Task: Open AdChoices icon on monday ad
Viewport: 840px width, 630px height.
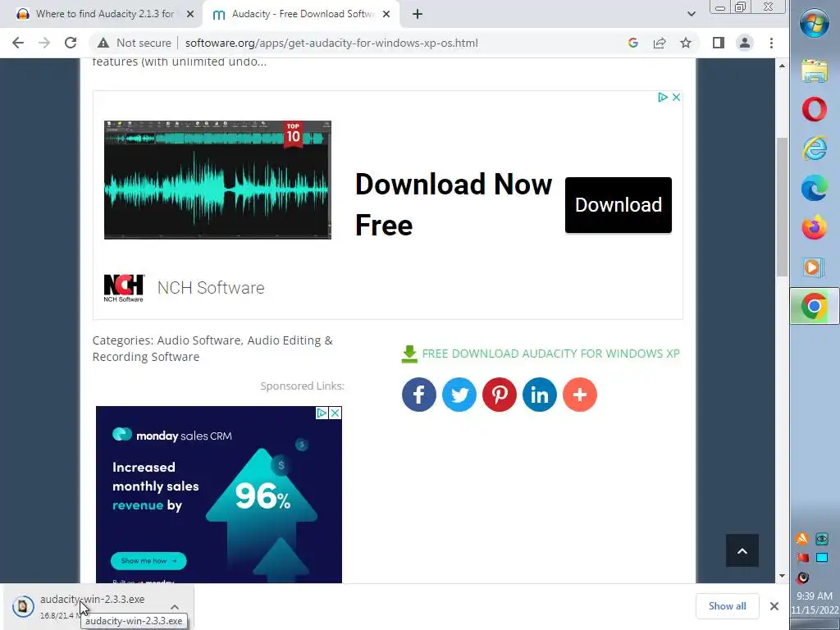Action: [x=322, y=413]
